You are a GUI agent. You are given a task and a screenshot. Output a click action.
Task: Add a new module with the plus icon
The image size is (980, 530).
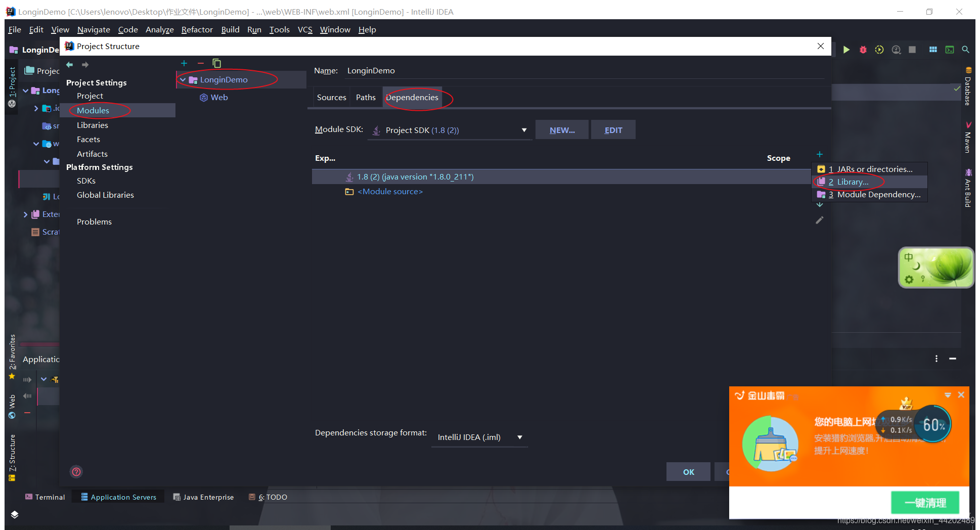tap(184, 63)
